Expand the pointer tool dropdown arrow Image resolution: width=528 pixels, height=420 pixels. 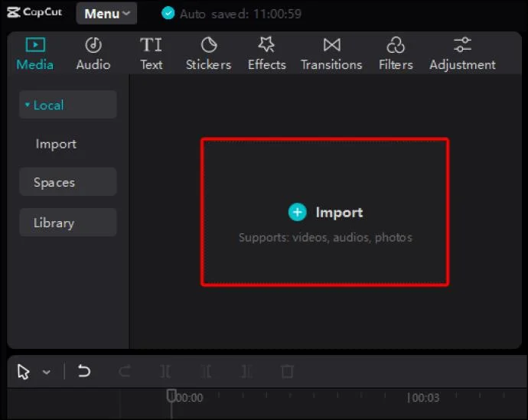pyautogui.click(x=47, y=373)
